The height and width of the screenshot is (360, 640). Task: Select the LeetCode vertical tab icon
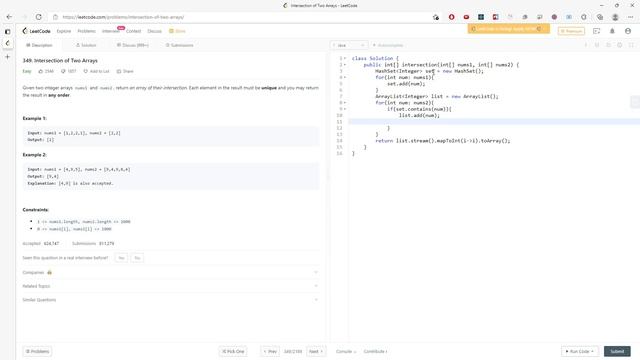tap(7, 43)
